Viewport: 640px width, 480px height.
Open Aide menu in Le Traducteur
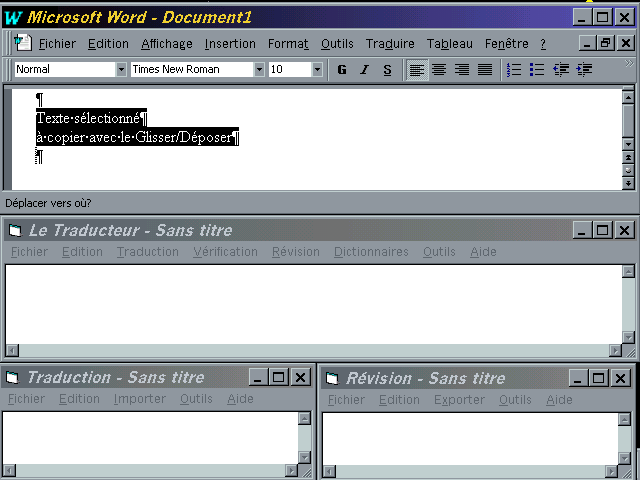click(x=483, y=252)
